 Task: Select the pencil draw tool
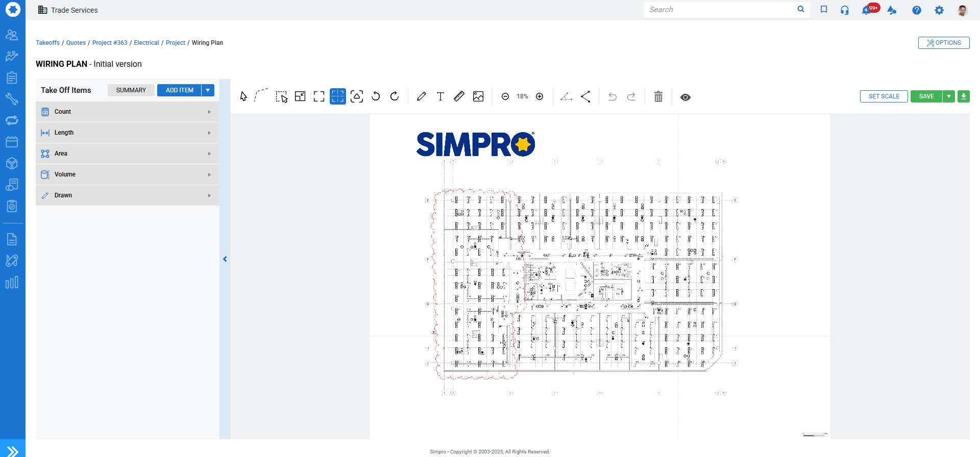421,96
